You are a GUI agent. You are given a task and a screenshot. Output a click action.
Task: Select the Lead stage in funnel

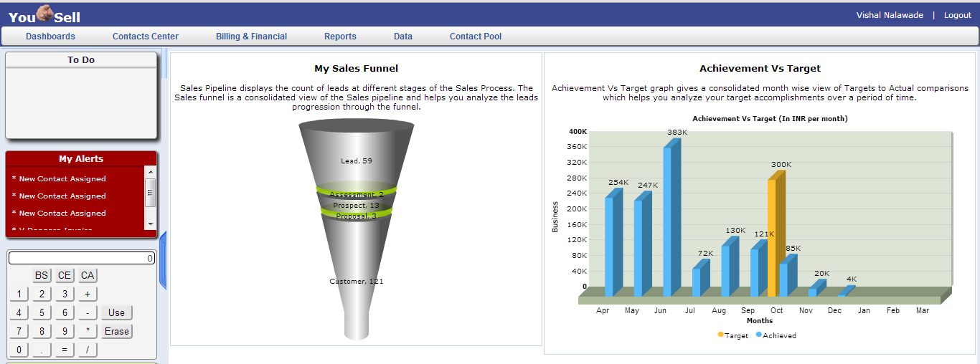356,161
